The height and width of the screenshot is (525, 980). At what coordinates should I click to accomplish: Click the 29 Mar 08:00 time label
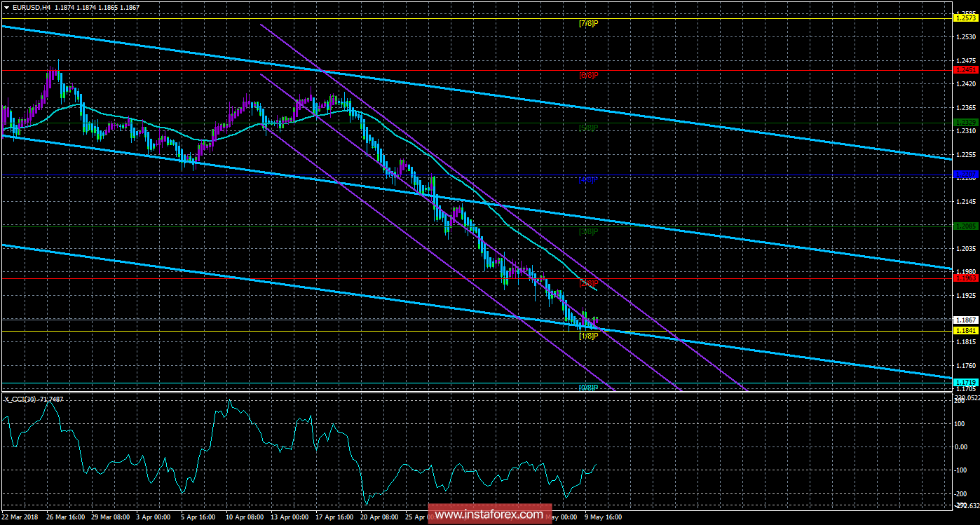(110, 517)
